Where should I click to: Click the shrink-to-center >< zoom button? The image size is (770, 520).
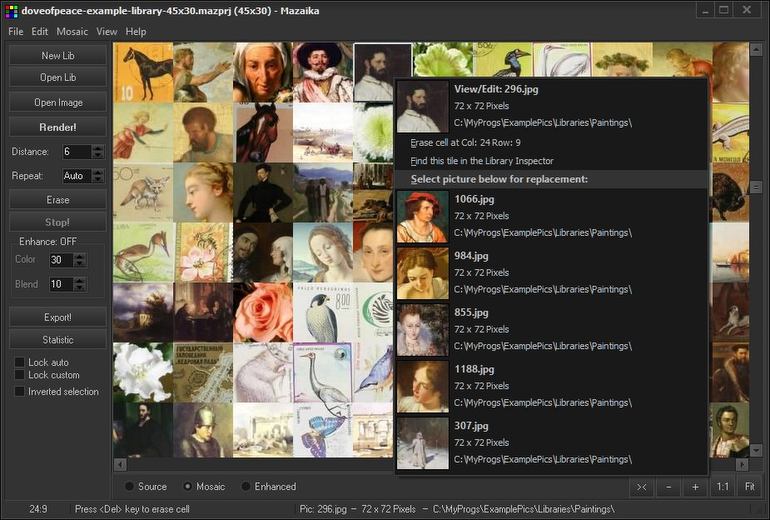click(642, 487)
